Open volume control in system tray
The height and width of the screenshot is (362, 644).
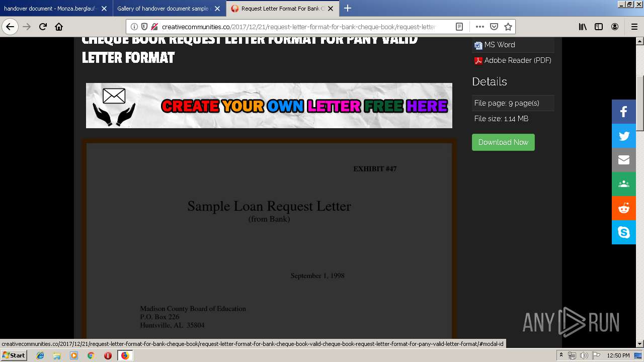[584, 355]
